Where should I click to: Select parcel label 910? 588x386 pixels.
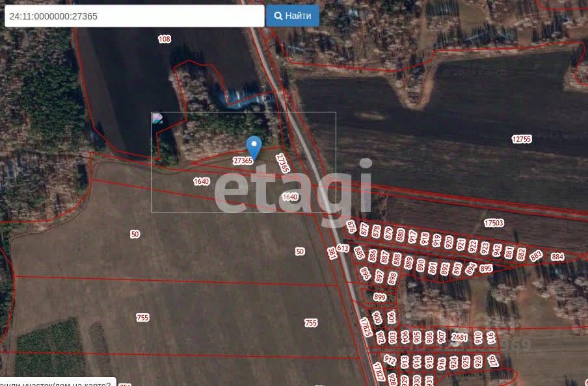(478, 337)
